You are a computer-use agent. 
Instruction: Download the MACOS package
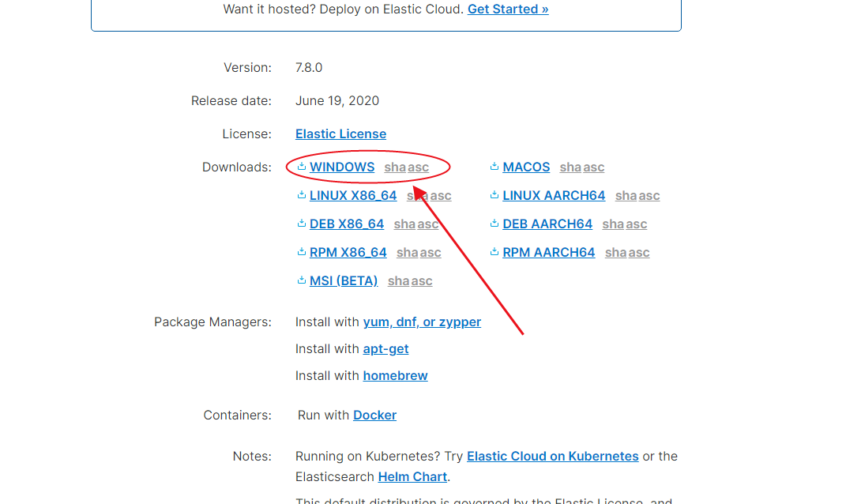click(x=526, y=167)
